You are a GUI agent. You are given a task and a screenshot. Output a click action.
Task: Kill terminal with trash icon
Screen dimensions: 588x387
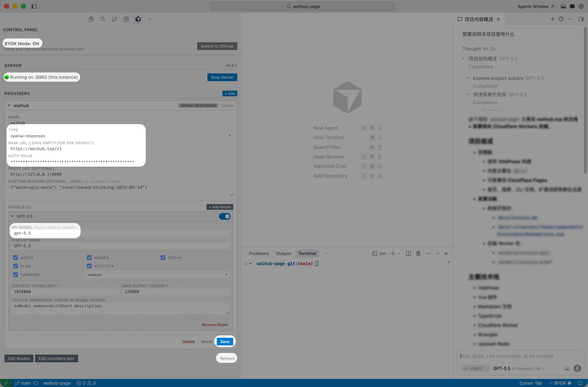(418, 254)
